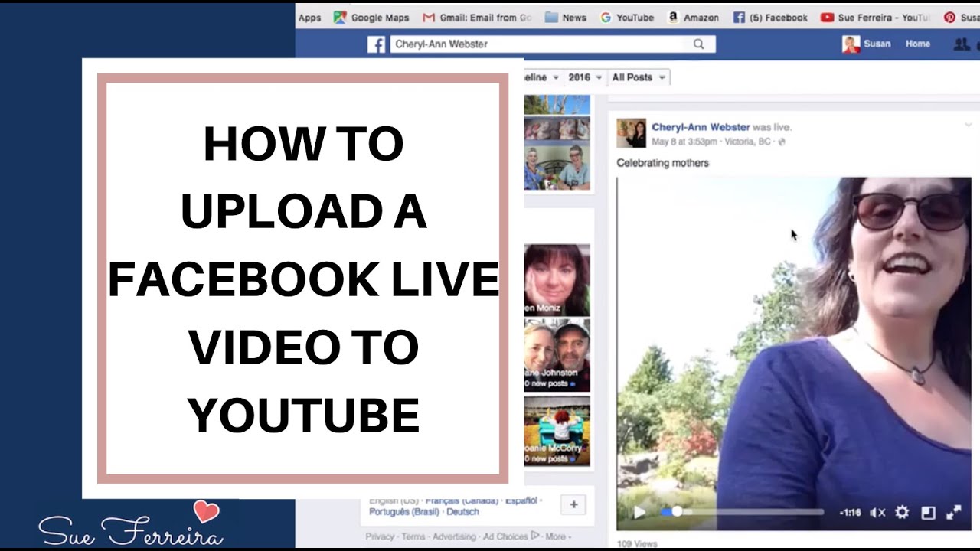Click the Victoria, BC location link
The width and height of the screenshot is (980, 551).
(x=749, y=142)
